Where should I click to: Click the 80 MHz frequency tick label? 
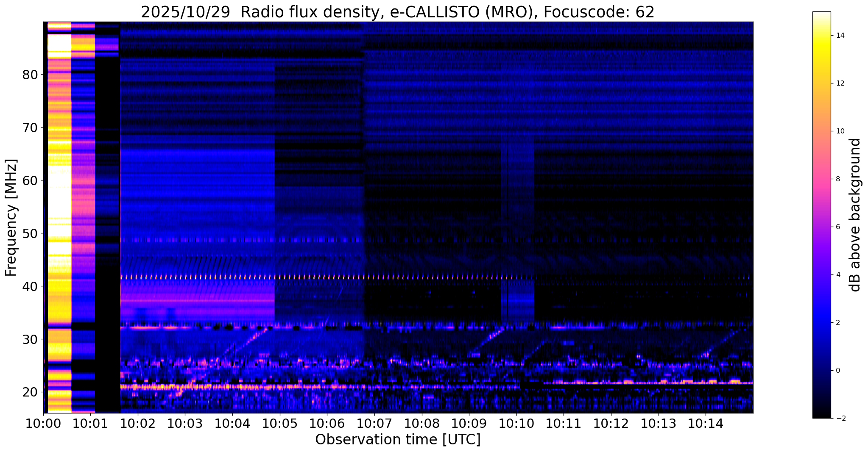pos(30,75)
